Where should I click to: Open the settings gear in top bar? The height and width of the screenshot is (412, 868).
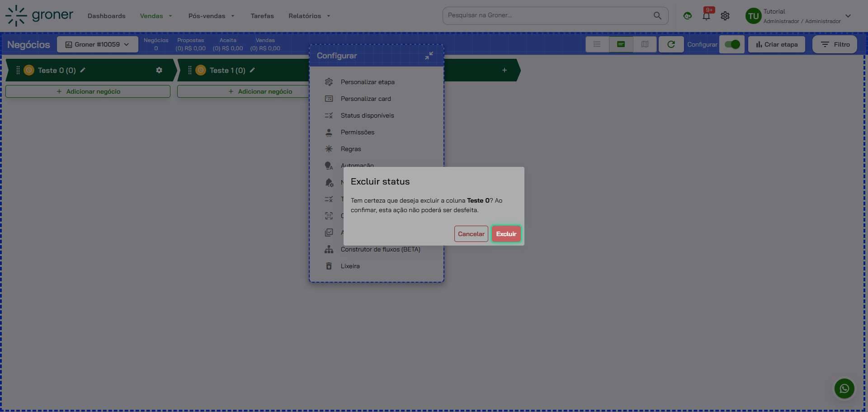click(x=725, y=16)
